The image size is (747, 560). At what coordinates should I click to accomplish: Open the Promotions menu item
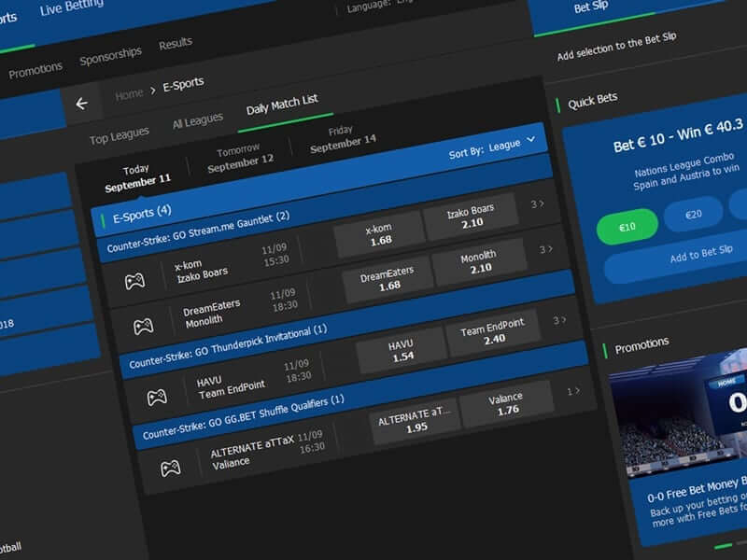click(x=35, y=70)
